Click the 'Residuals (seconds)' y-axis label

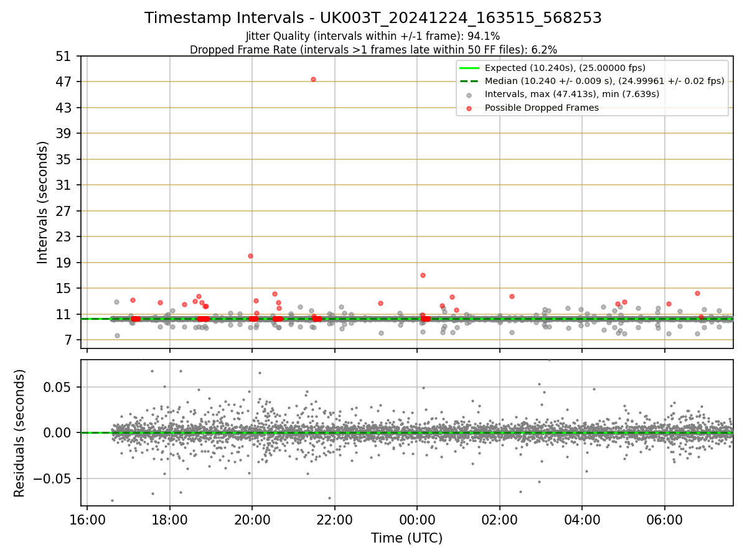pyautogui.click(x=20, y=433)
